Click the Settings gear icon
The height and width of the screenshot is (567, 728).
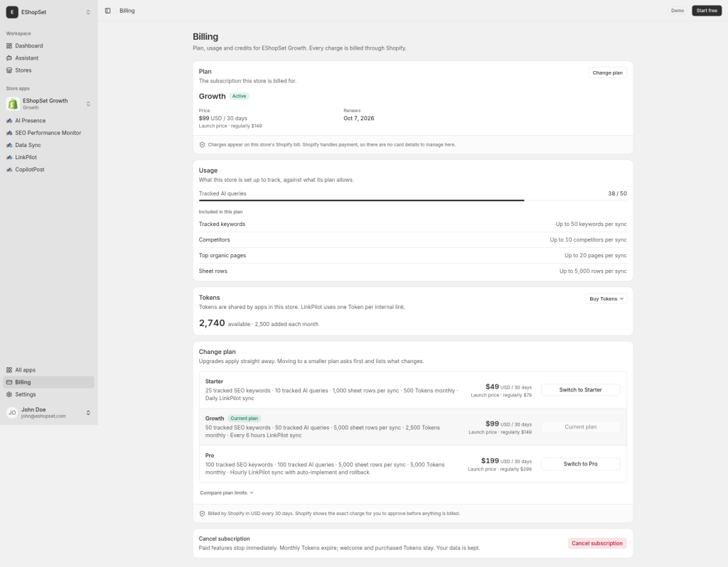click(9, 394)
